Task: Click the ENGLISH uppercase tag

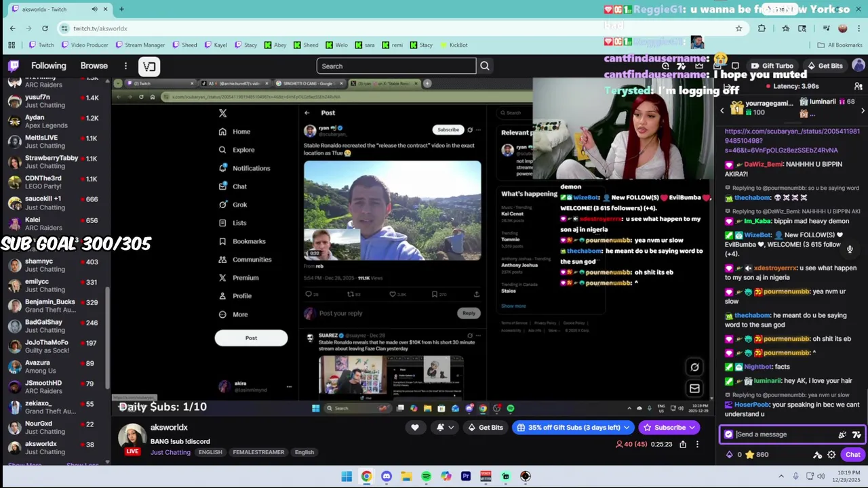Action: (210, 452)
